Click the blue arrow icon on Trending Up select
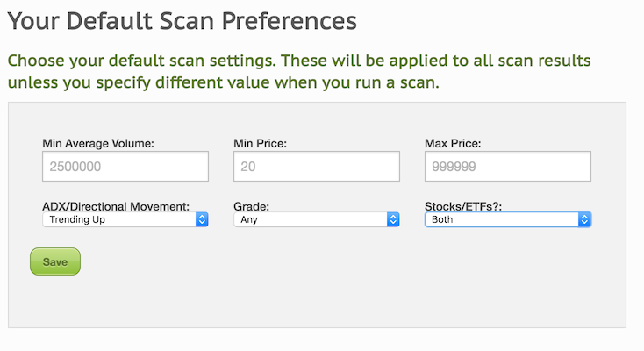The image size is (644, 351). pos(202,219)
